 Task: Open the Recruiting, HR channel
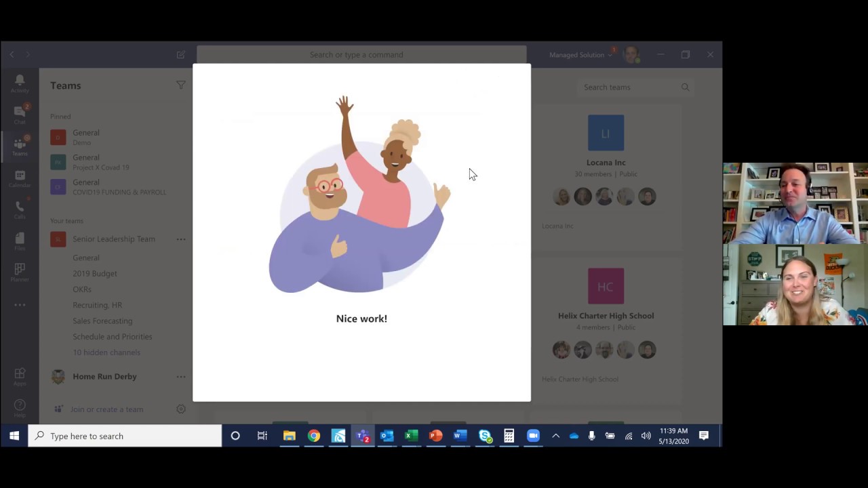coord(98,305)
